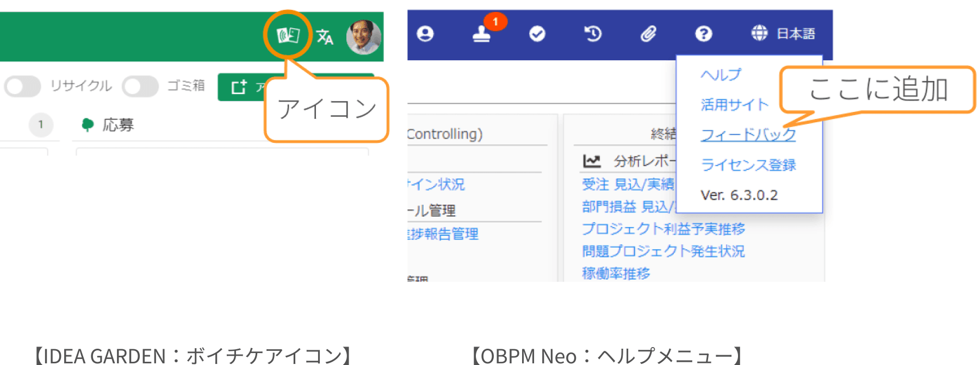Image resolution: width=980 pixels, height=365 pixels.
Task: Open the translate language icon
Action: [x=325, y=37]
